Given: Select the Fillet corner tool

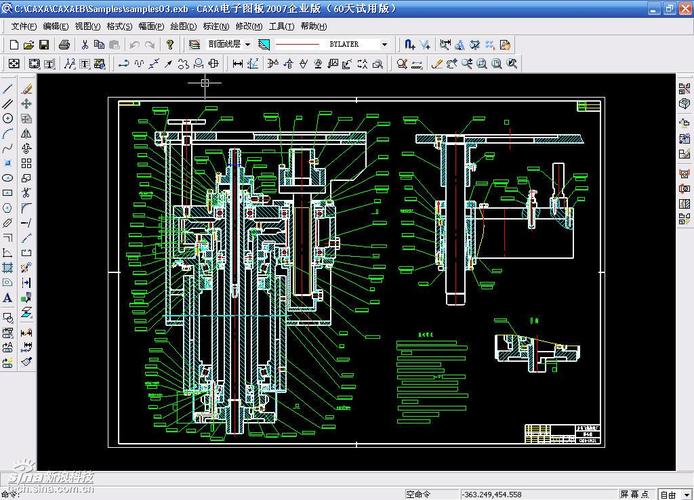Looking at the screenshot, I should [26, 208].
